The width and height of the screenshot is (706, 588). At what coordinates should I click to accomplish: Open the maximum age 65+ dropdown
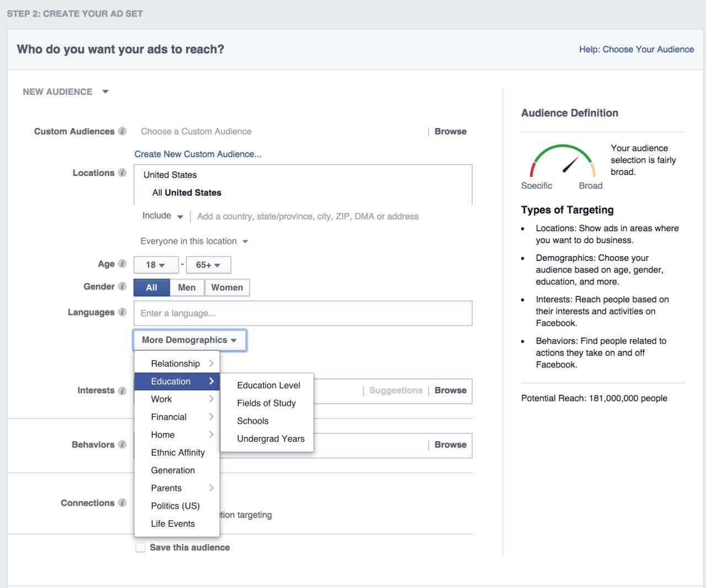pyautogui.click(x=208, y=265)
